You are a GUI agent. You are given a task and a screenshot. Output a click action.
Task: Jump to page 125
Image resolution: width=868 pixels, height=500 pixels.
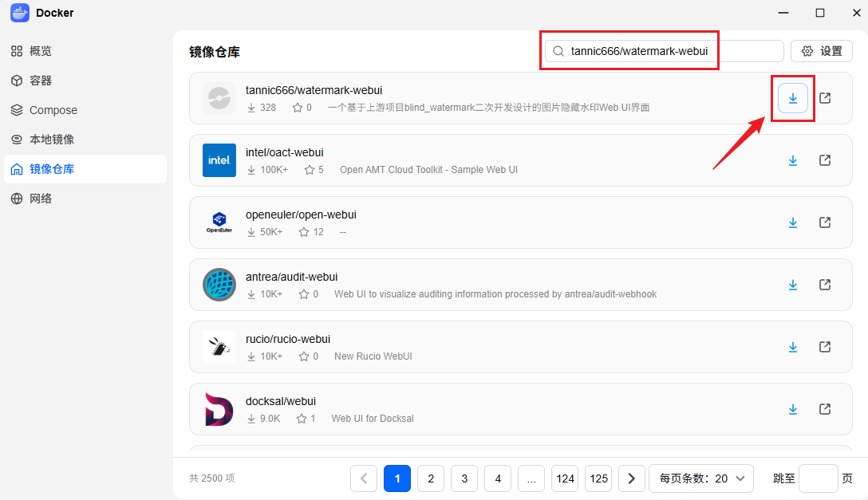click(x=598, y=478)
